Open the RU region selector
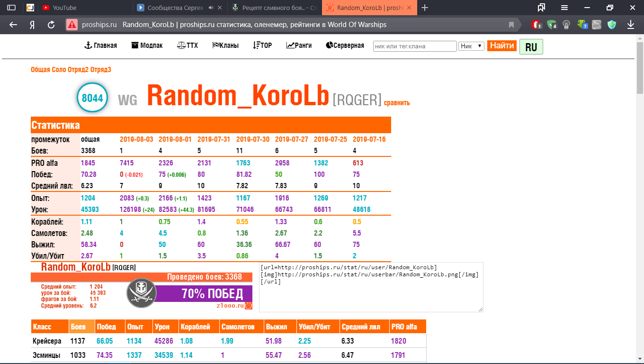The height and width of the screenshot is (364, 644). click(531, 47)
